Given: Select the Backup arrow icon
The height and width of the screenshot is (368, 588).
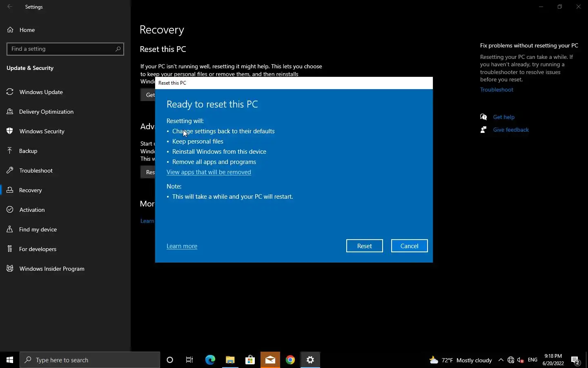Looking at the screenshot, I should click(10, 151).
